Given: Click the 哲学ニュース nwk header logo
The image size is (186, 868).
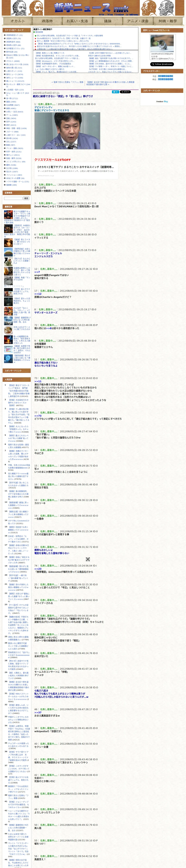Looking at the screenshot, I should click(x=92, y=8).
